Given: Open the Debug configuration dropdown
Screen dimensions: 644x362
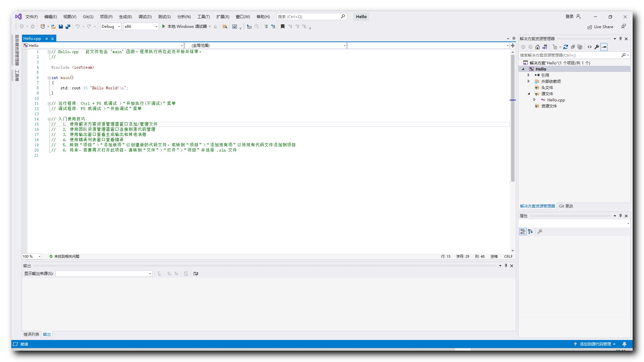Looking at the screenshot, I should coord(111,27).
